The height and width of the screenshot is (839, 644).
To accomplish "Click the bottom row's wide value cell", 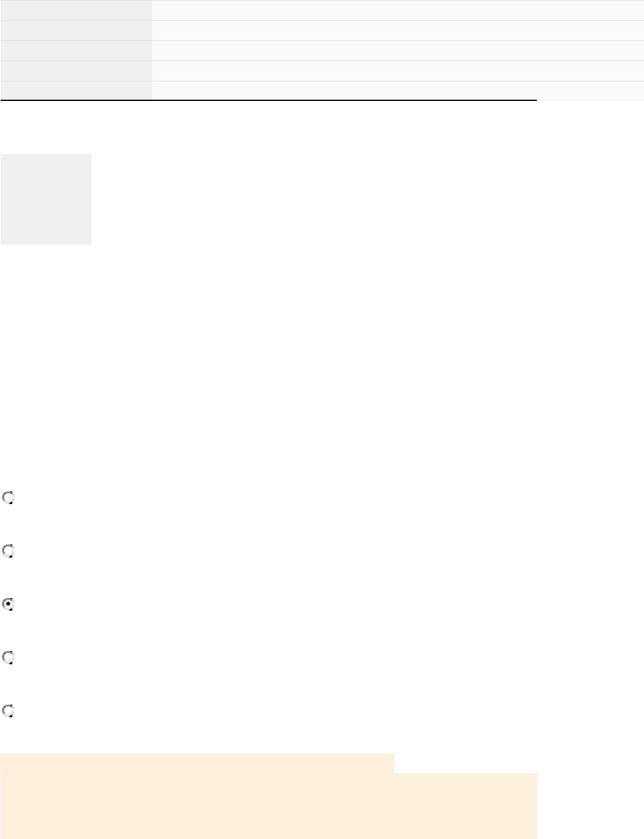I will 397,90.
